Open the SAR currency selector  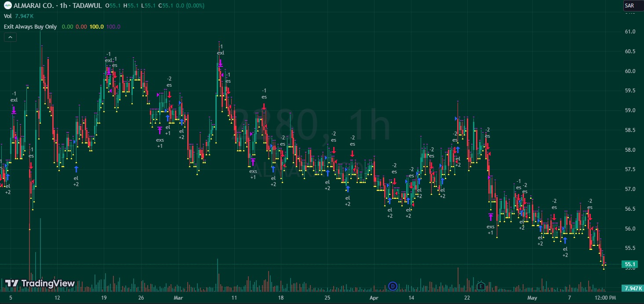click(629, 6)
